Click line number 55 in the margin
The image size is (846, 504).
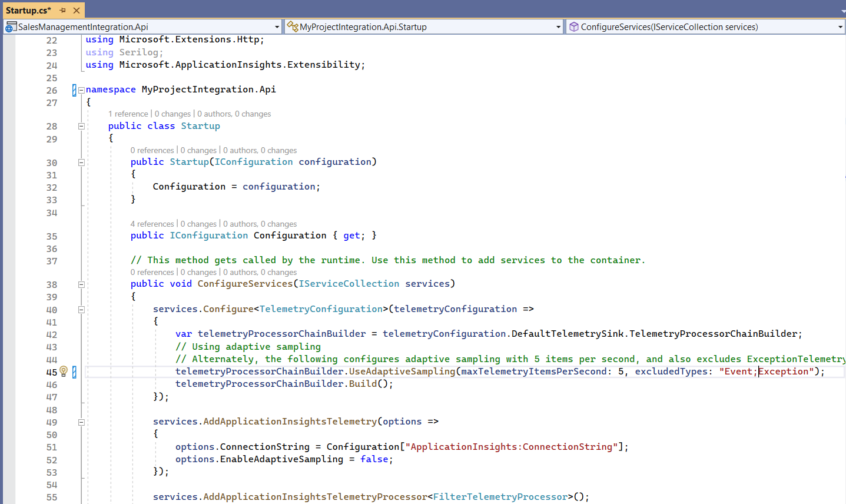52,498
